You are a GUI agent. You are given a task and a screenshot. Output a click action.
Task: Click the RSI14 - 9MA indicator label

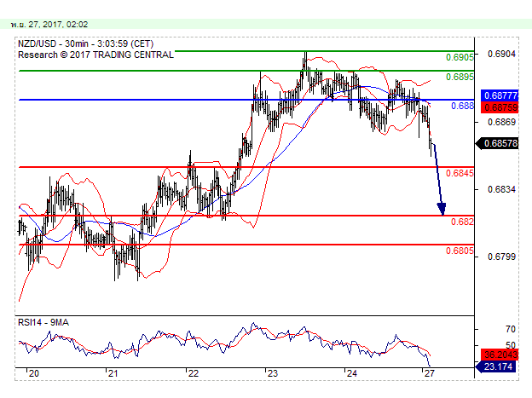click(43, 322)
